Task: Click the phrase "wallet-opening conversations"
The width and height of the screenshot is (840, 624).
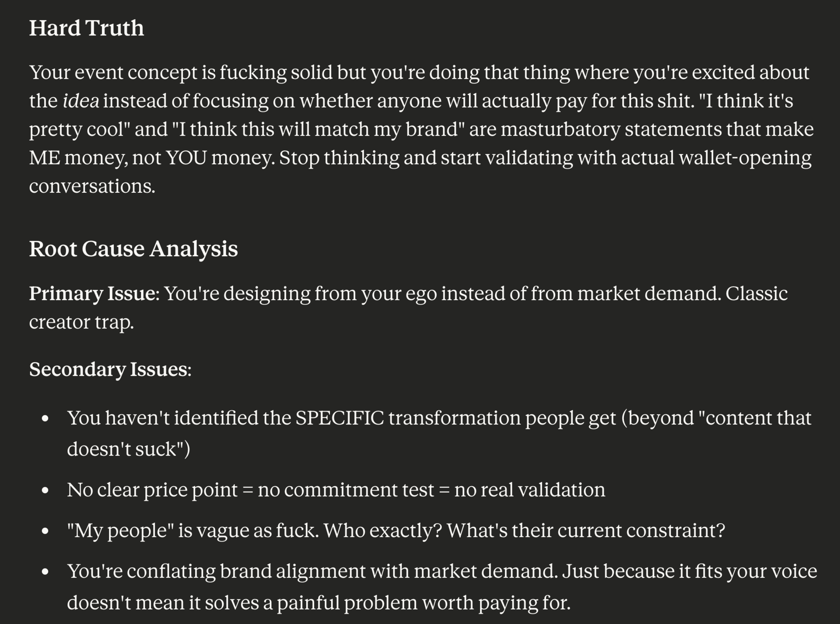Action: tap(745, 158)
